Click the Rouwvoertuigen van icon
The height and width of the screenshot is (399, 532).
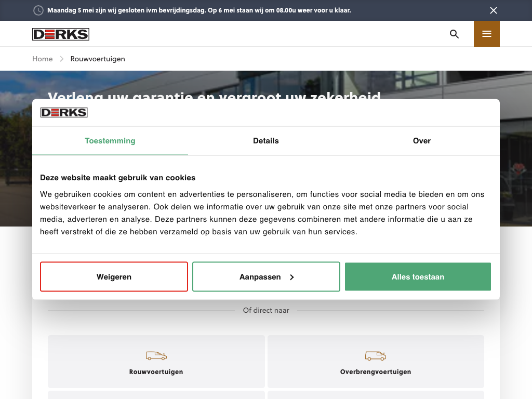pyautogui.click(x=156, y=356)
